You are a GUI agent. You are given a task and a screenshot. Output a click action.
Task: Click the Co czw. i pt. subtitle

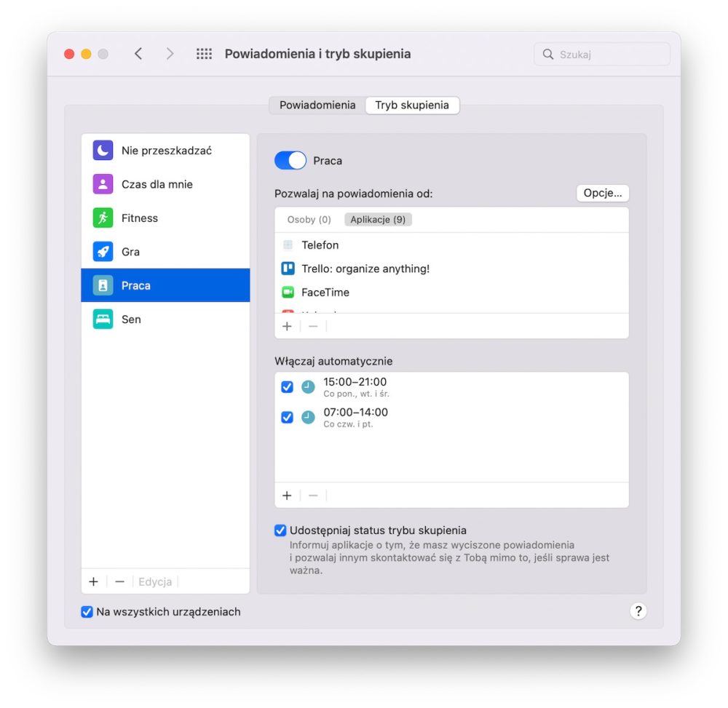coord(348,424)
